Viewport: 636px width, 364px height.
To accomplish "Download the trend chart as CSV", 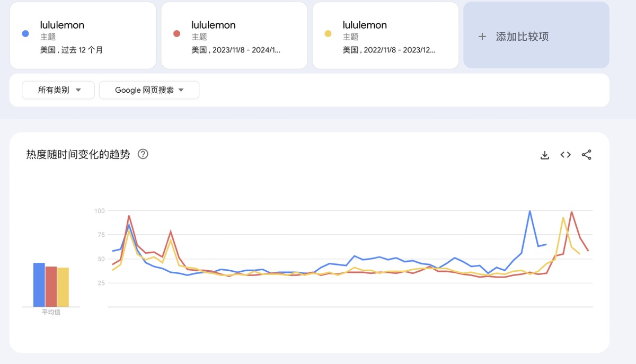I will pos(544,155).
